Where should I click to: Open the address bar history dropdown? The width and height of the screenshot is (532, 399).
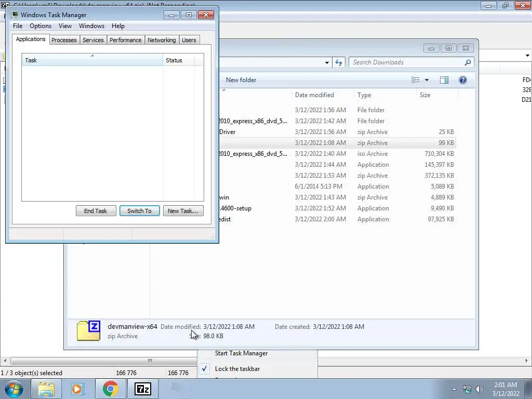(x=327, y=62)
